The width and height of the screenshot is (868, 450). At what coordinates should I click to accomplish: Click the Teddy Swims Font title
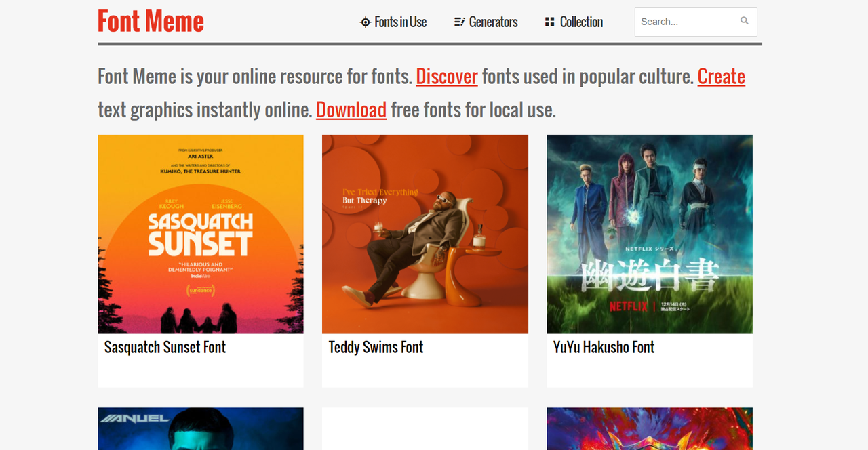(376, 348)
